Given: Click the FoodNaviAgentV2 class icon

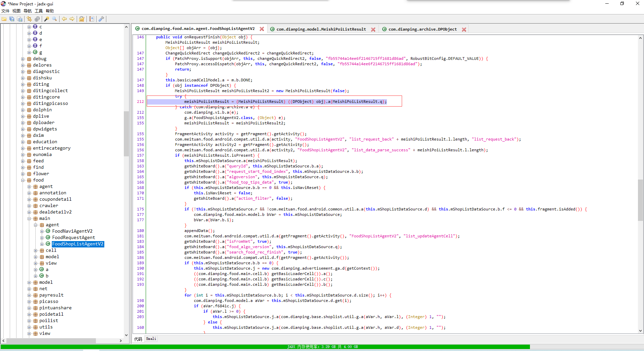Looking at the screenshot, I should 48,231.
